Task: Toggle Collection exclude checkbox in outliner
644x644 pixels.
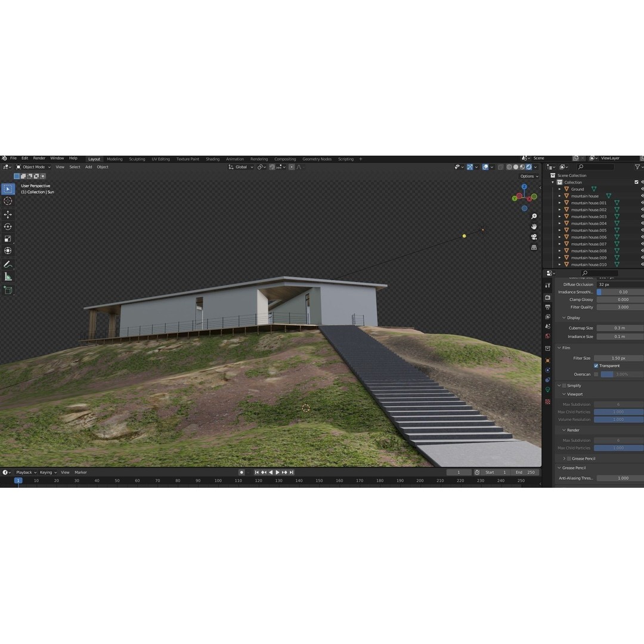Action: tap(636, 182)
